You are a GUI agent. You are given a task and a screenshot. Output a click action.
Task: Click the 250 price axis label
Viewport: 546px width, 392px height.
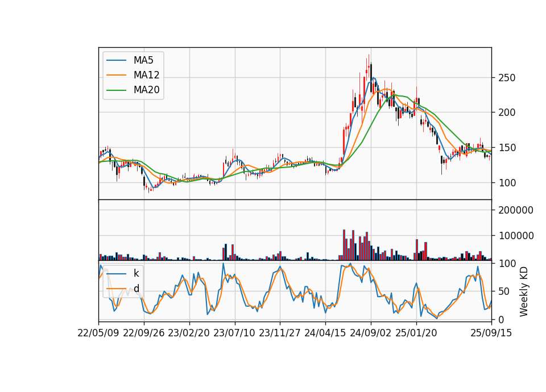tap(507, 78)
